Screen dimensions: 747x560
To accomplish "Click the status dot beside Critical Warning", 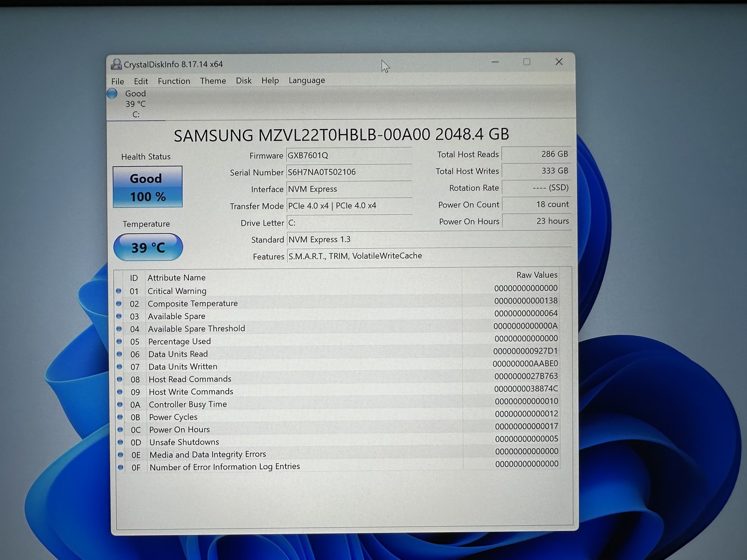I will coord(119,291).
